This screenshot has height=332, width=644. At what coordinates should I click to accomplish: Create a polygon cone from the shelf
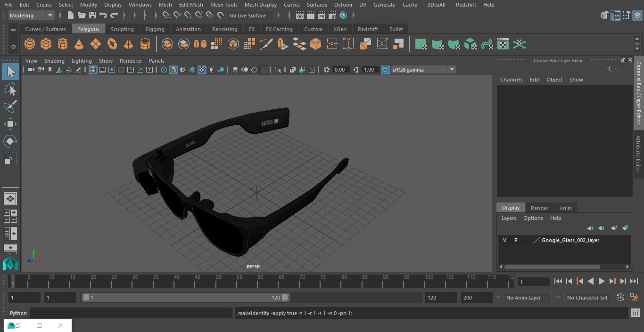coord(79,44)
